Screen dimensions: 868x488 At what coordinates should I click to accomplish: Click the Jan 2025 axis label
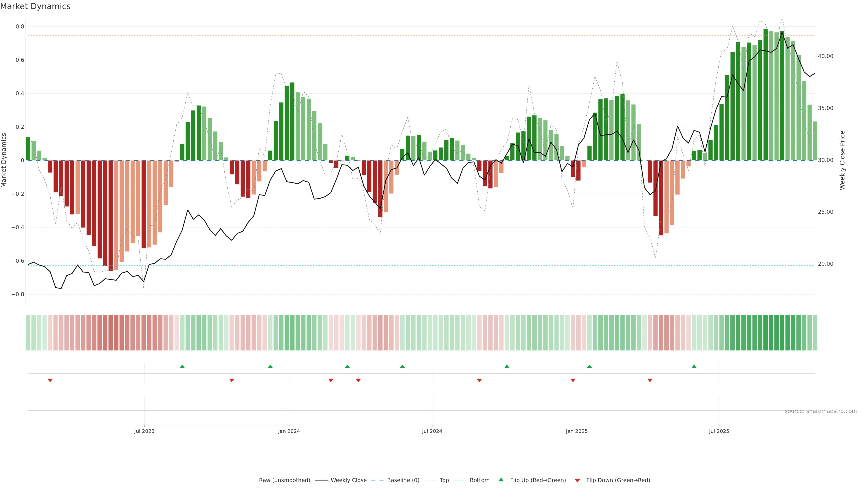pos(577,431)
